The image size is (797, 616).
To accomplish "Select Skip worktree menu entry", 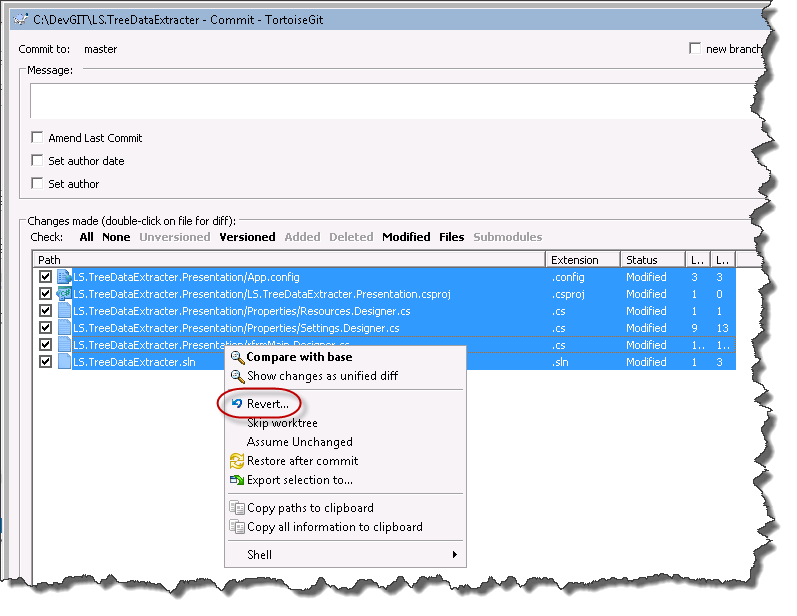I will click(x=345, y=423).
